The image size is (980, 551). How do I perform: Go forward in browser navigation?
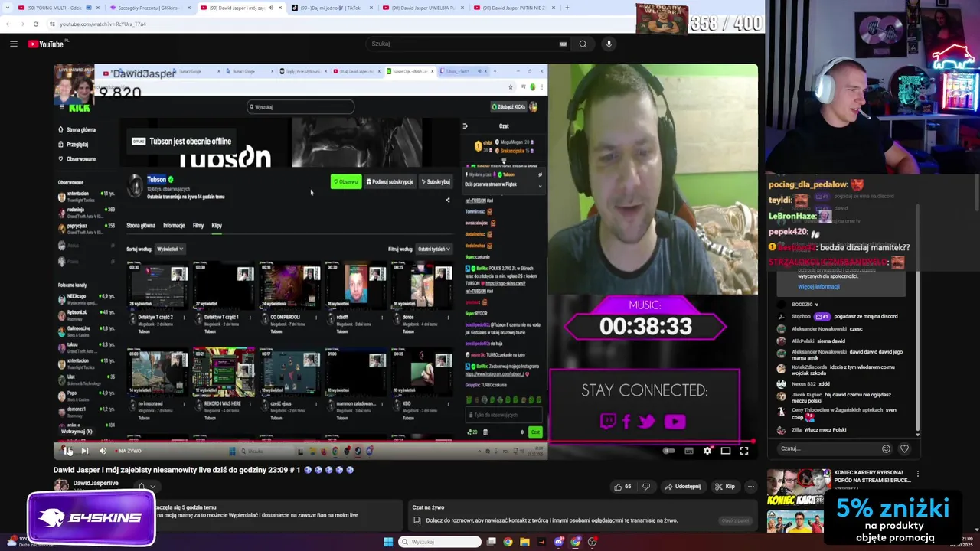21,24
